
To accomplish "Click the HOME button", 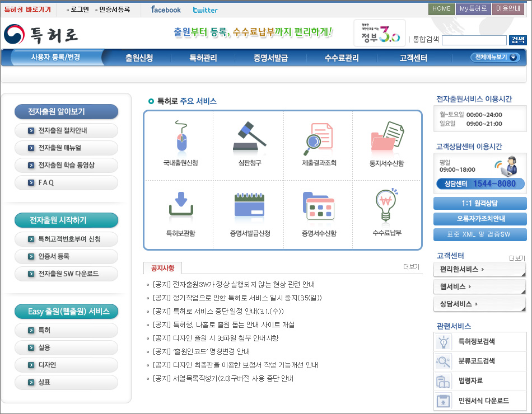I will point(441,9).
